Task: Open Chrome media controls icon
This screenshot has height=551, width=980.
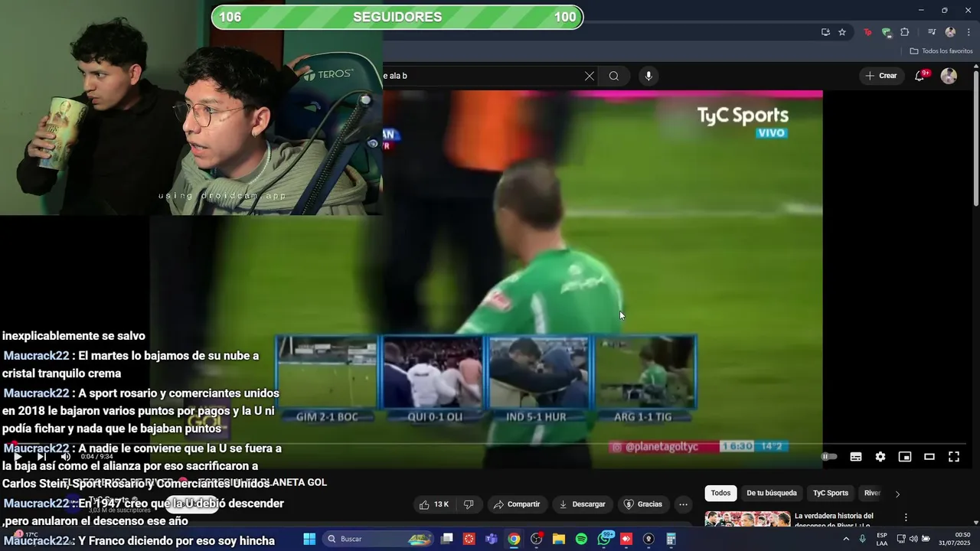Action: tap(932, 32)
